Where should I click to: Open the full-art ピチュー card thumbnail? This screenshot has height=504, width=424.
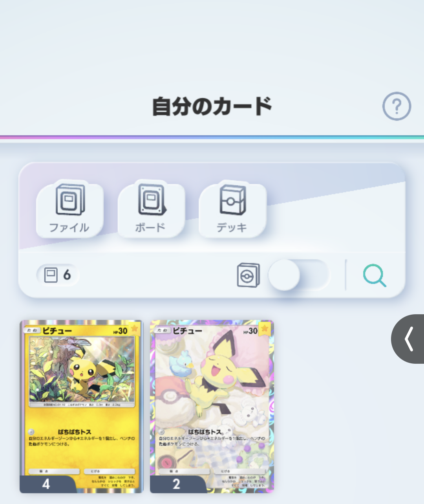(212, 407)
